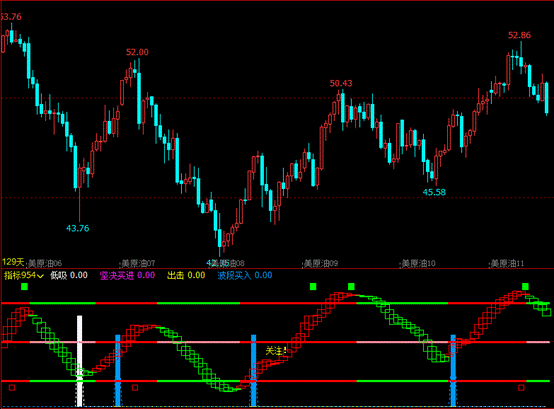Screen dimensions: 554x409
Task: Select the rightmost blue vertical signal bar
Action: [x=453, y=370]
